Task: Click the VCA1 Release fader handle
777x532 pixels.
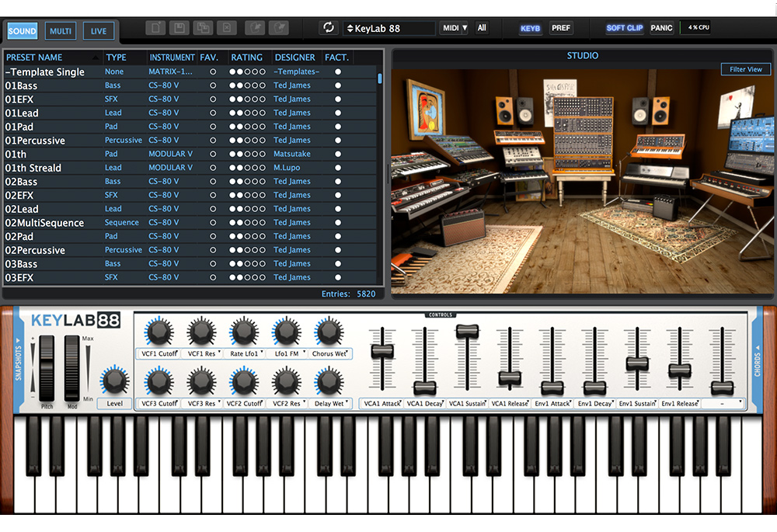Action: (510, 378)
